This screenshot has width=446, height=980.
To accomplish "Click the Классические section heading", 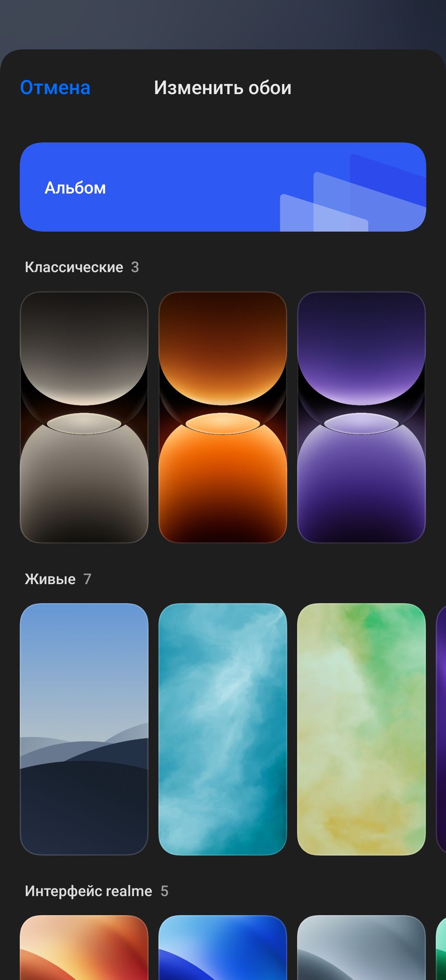I will (74, 267).
